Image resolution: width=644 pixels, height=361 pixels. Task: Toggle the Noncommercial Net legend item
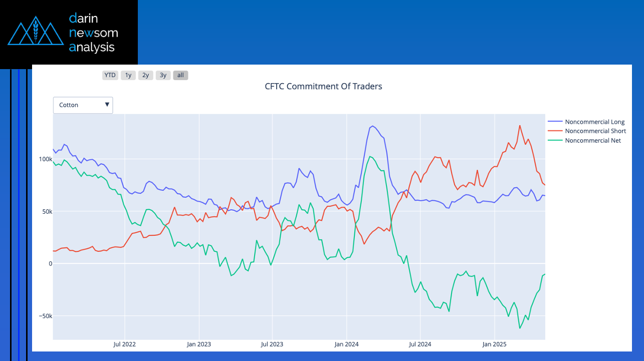pyautogui.click(x=592, y=141)
